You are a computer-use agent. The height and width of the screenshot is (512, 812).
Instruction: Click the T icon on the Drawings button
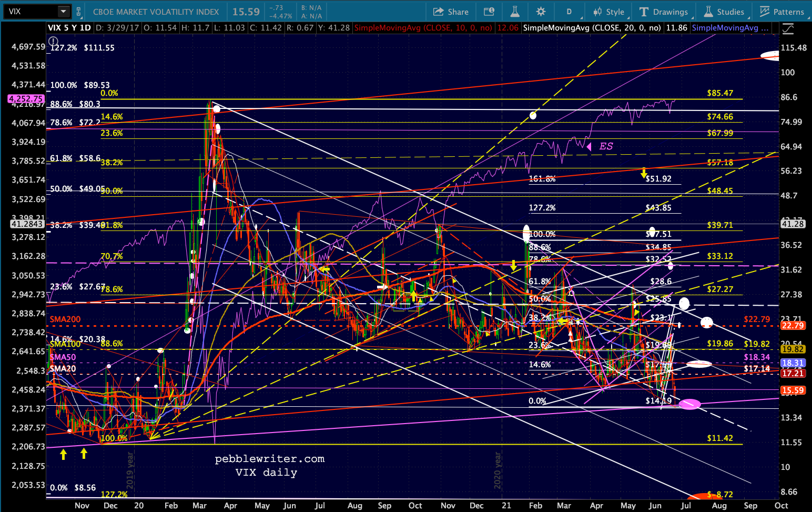[x=644, y=12]
